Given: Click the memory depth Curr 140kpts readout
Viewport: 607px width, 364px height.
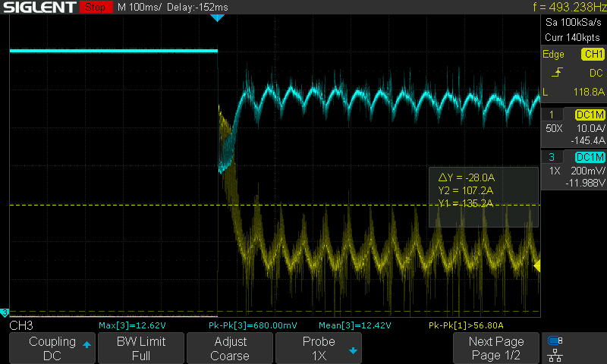Looking at the screenshot, I should tap(572, 37).
